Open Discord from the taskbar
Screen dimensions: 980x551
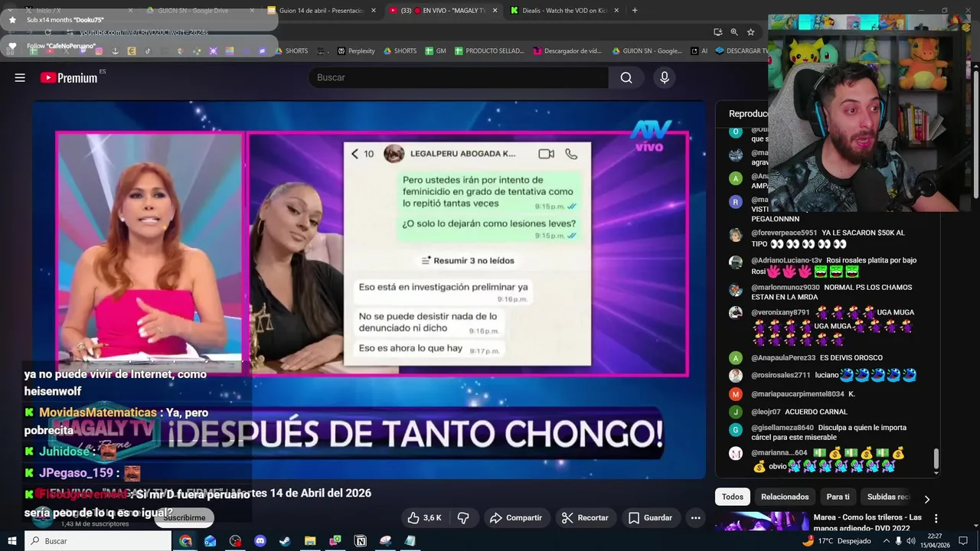pos(260,541)
